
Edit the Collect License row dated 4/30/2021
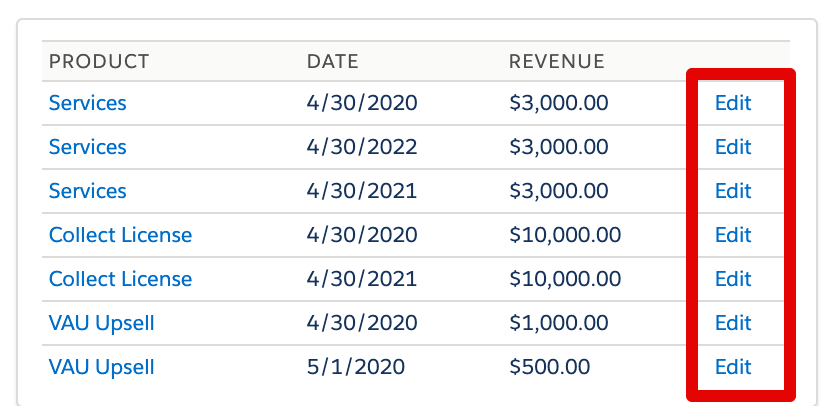click(733, 279)
